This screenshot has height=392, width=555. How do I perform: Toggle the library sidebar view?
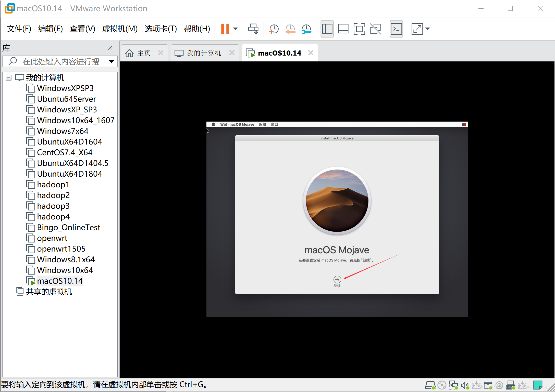pyautogui.click(x=327, y=29)
